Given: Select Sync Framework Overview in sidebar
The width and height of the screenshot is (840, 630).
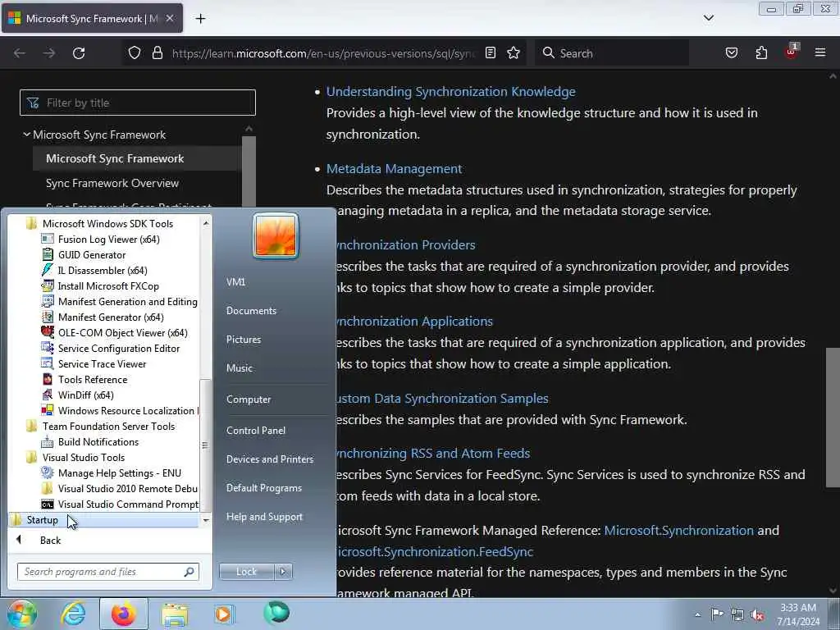Looking at the screenshot, I should pos(112,183).
